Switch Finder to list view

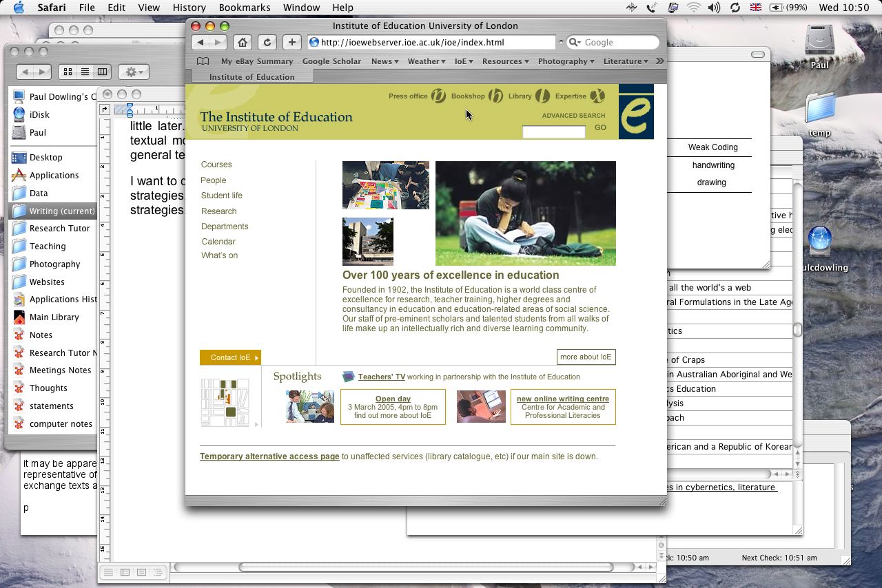(x=85, y=72)
